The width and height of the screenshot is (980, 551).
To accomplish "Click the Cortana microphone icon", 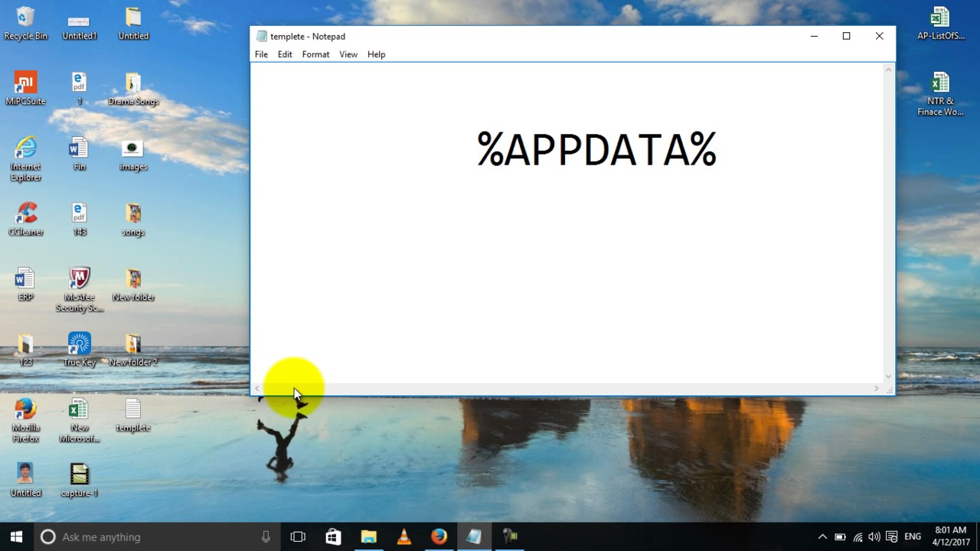I will point(266,536).
